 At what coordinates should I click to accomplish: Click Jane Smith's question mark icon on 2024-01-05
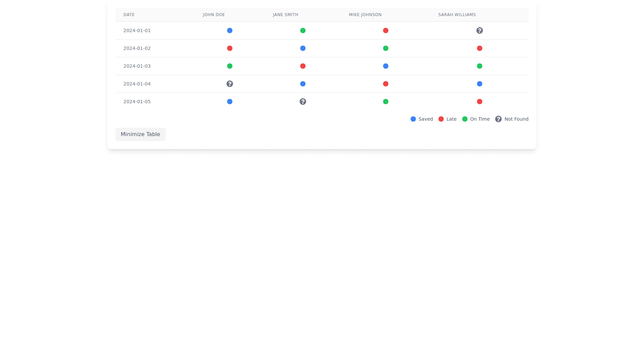(303, 102)
